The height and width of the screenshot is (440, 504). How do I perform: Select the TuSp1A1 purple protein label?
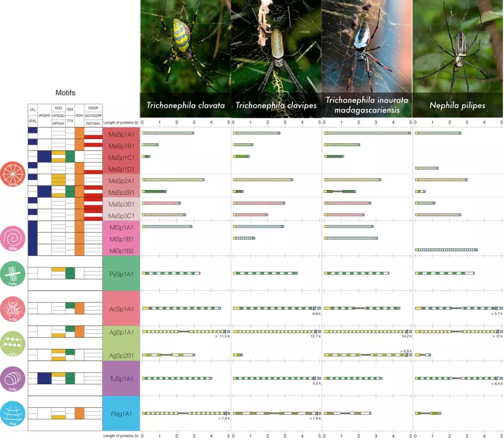point(121,378)
